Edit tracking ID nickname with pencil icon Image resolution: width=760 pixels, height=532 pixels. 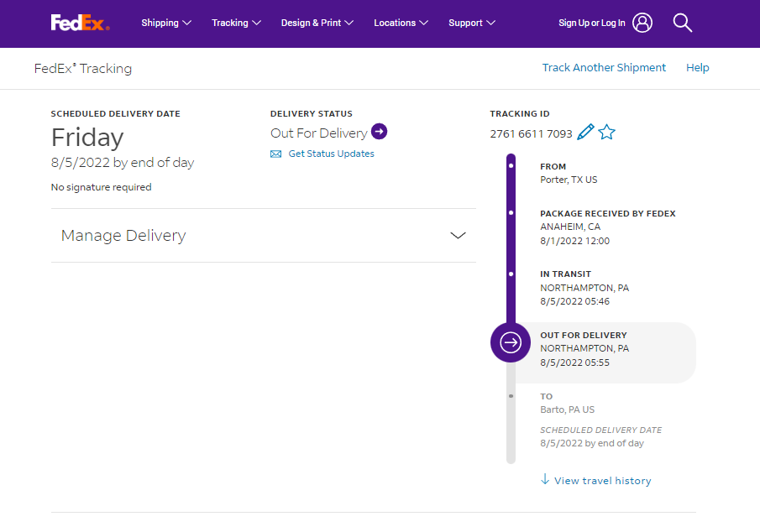coord(585,132)
